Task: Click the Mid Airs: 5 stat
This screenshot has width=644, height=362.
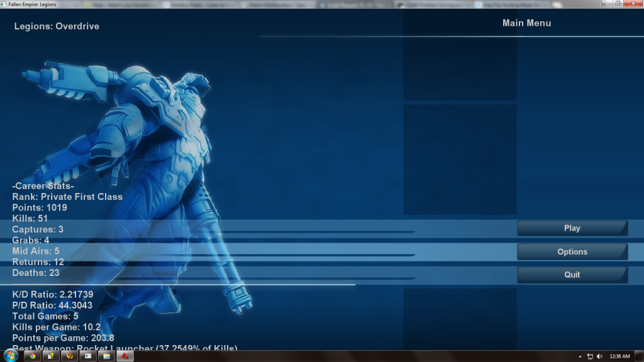Action: (x=36, y=251)
